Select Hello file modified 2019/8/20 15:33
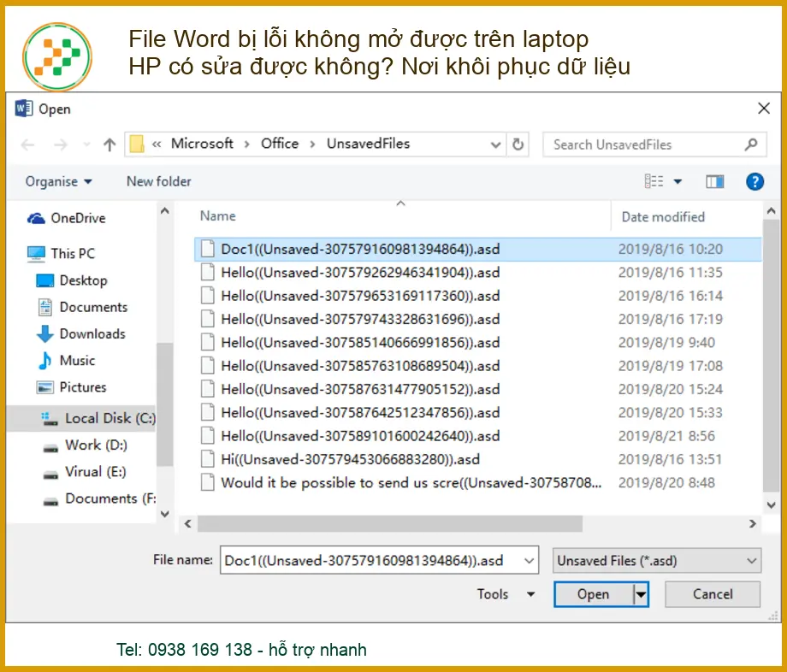This screenshot has height=672, width=787. (477, 413)
